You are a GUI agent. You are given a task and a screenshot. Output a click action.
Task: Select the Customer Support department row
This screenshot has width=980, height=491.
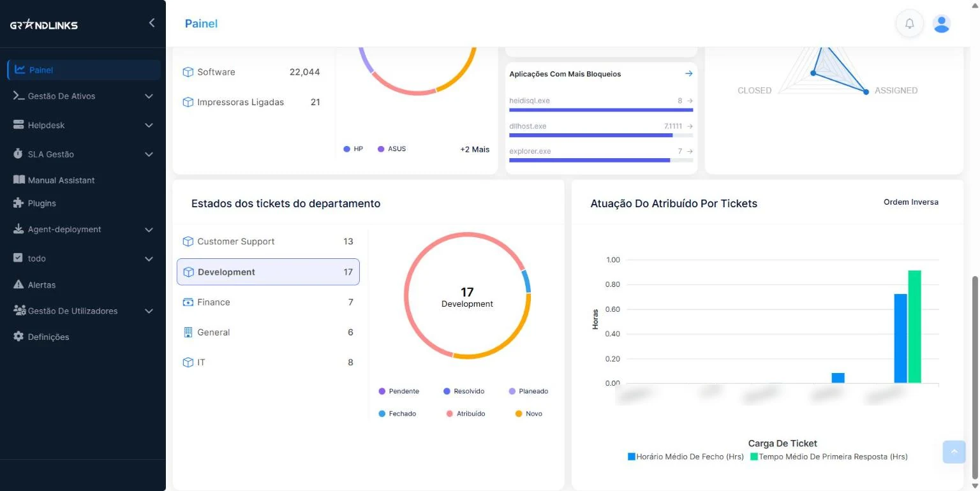268,241
